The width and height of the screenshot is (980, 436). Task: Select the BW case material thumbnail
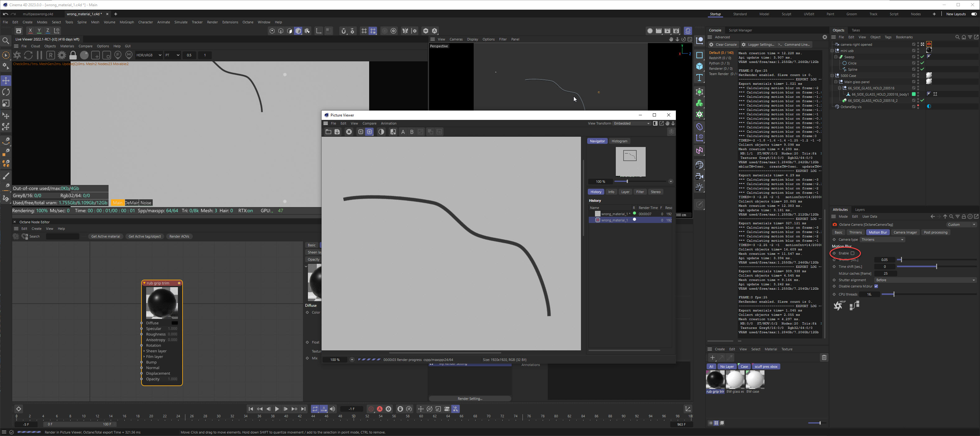pyautogui.click(x=755, y=379)
